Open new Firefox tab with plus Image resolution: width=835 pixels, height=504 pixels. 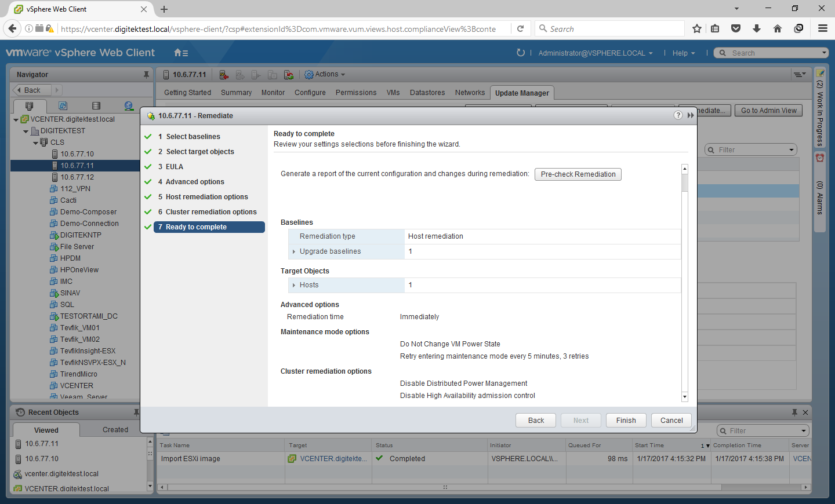pyautogui.click(x=164, y=9)
